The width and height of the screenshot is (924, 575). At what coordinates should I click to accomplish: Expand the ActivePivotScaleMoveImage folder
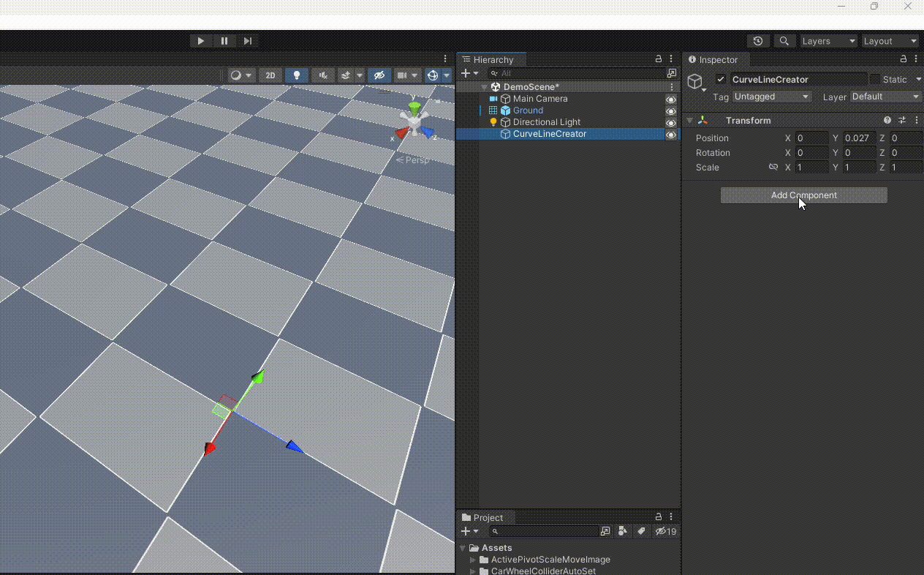(x=472, y=560)
